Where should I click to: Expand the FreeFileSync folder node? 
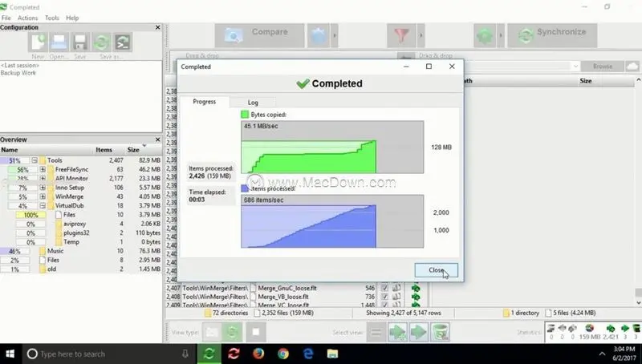(43, 169)
